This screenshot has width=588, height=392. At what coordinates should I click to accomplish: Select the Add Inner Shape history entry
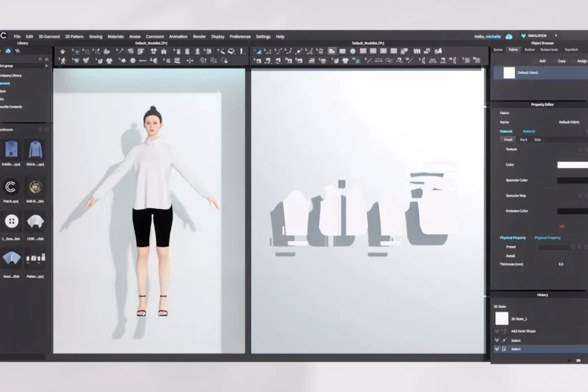pyautogui.click(x=523, y=331)
